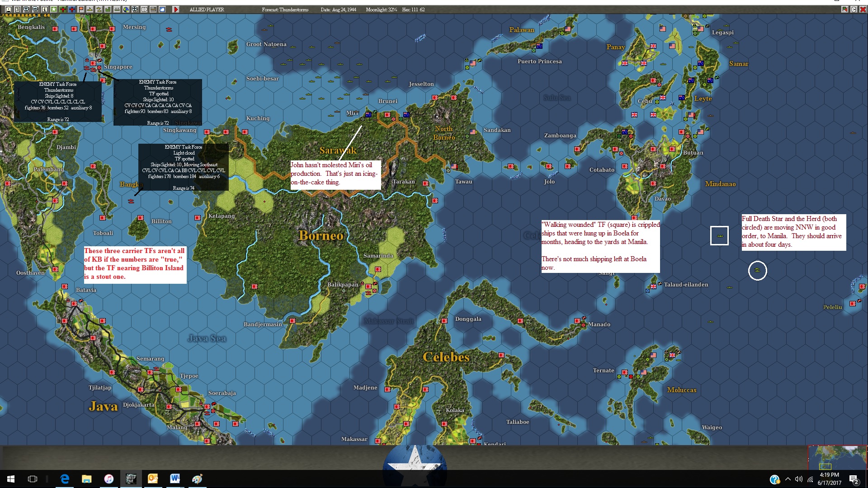Open the OP operations report icon
Screen dimensions: 868x488
click(x=144, y=9)
